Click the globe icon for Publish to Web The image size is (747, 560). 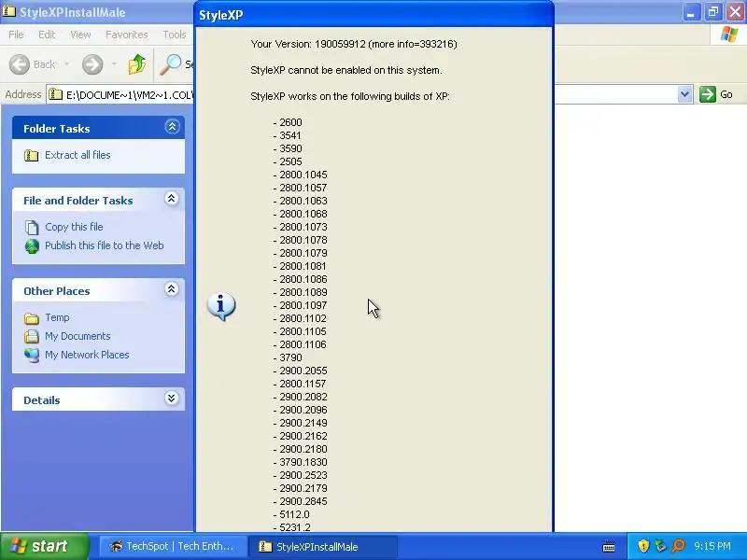point(32,246)
